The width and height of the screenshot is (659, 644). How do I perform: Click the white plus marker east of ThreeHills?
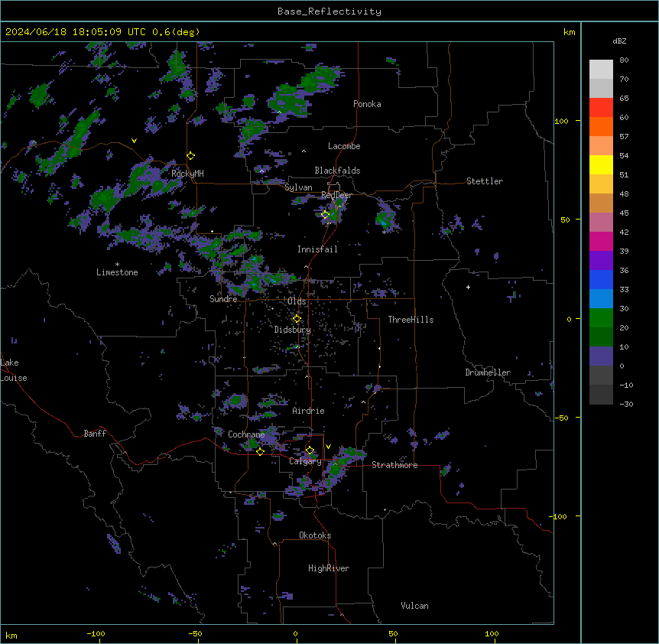468,287
